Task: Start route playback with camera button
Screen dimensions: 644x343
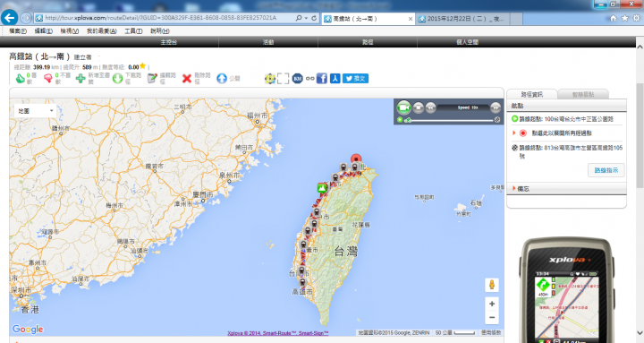Action: [403, 107]
